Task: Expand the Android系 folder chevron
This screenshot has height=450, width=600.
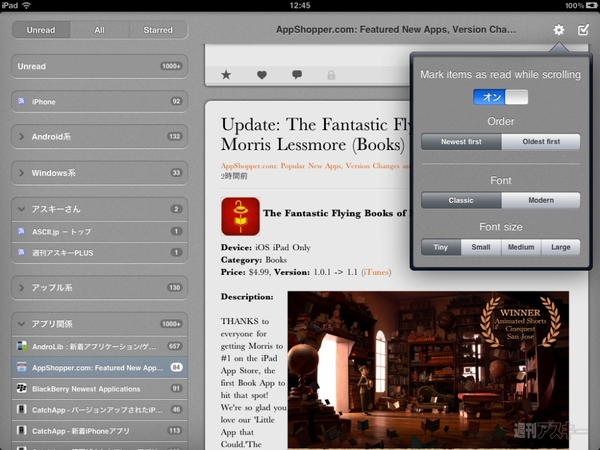Action: coord(21,137)
